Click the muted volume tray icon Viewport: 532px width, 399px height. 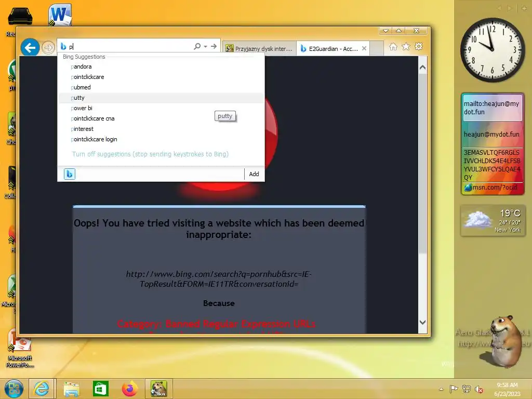coord(478,389)
